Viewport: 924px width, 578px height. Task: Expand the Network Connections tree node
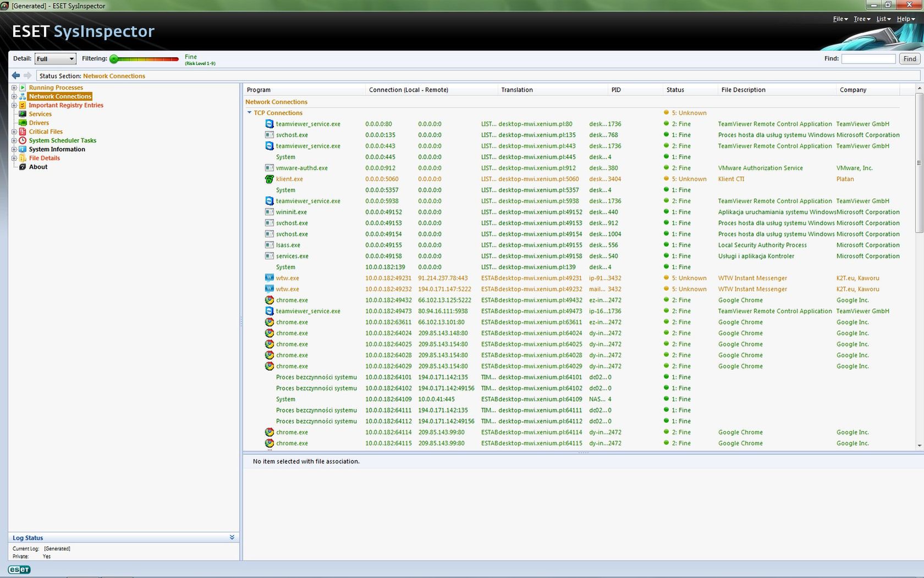tap(14, 96)
